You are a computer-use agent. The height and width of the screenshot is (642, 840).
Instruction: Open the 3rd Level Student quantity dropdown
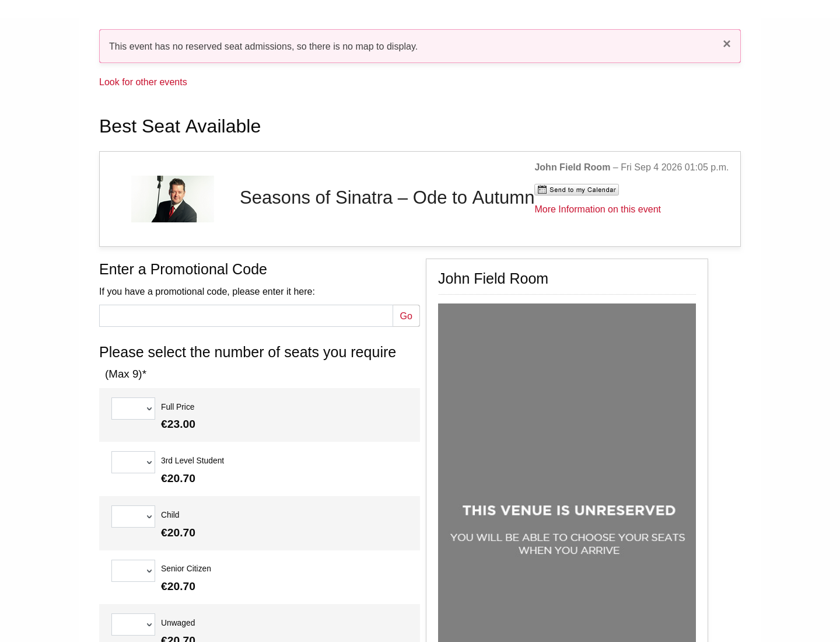click(133, 462)
